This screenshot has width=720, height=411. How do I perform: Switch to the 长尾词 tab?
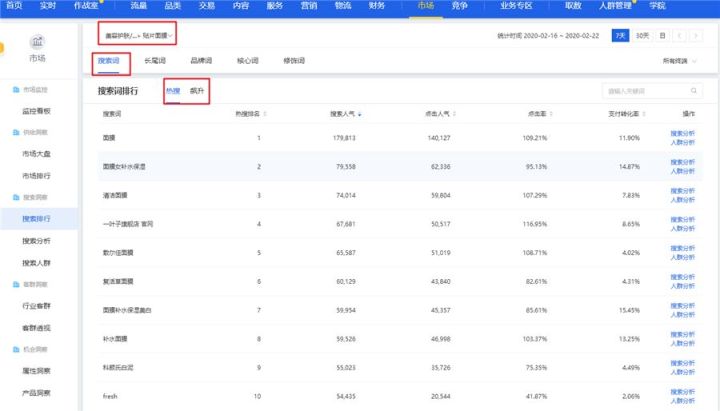(156, 61)
